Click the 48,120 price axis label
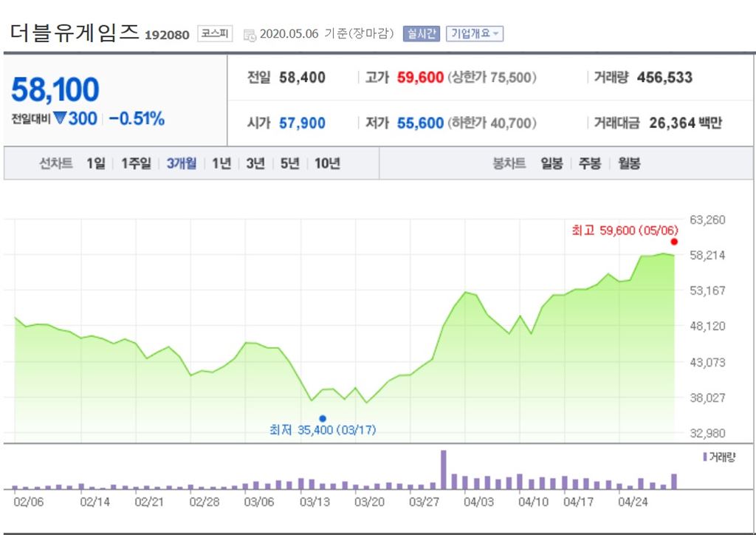The image size is (756, 535). pyautogui.click(x=707, y=326)
